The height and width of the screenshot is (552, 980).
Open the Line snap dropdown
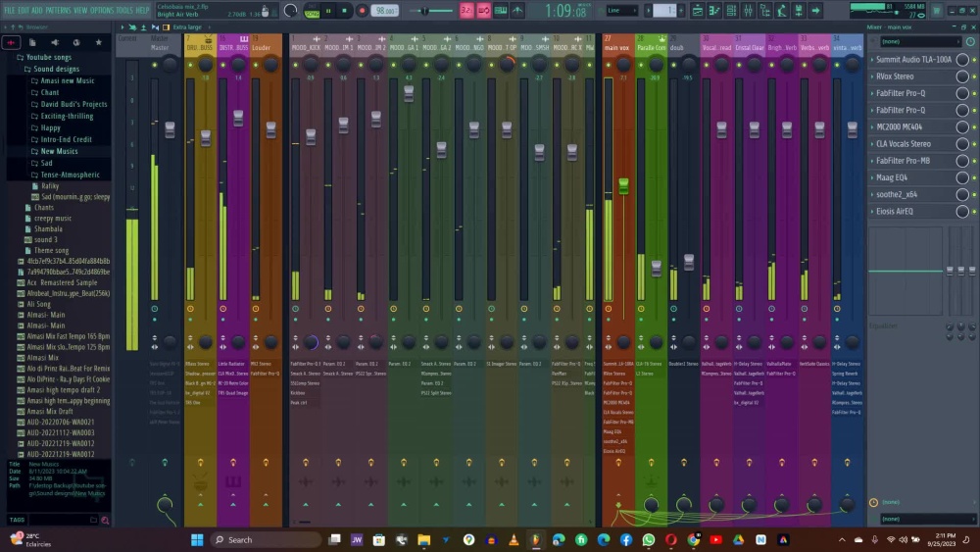click(622, 10)
